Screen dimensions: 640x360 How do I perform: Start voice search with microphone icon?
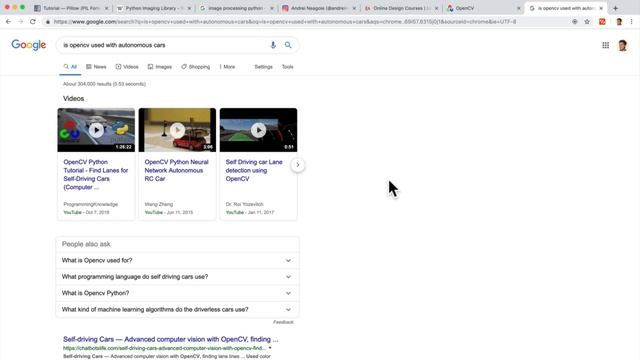coord(273,45)
